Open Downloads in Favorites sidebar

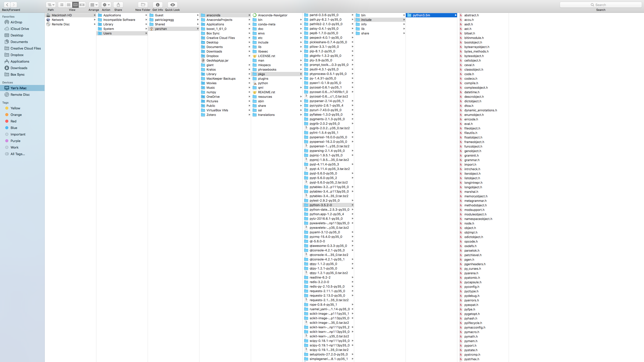coord(22,68)
